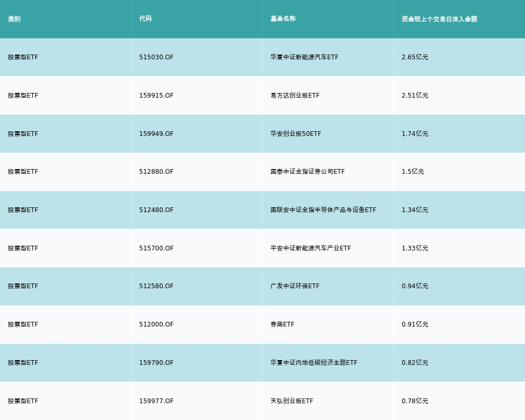Select inflow value 0.94亿元

(415, 286)
